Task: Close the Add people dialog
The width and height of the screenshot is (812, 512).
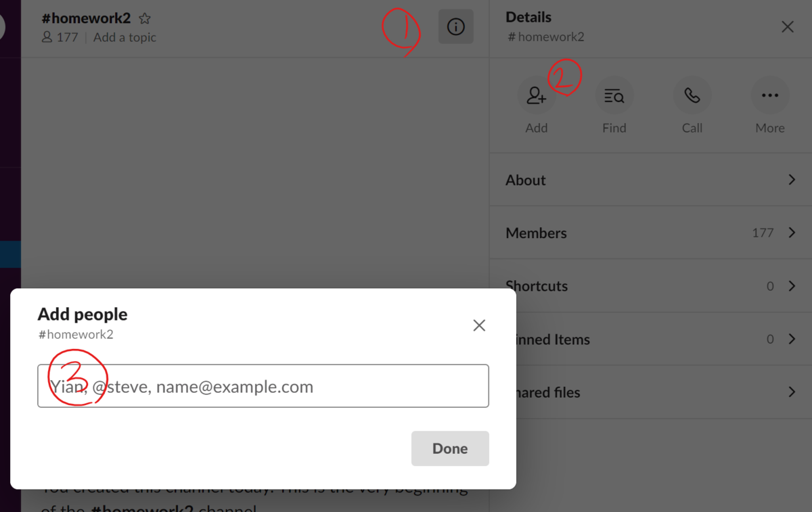Action: 479,325
